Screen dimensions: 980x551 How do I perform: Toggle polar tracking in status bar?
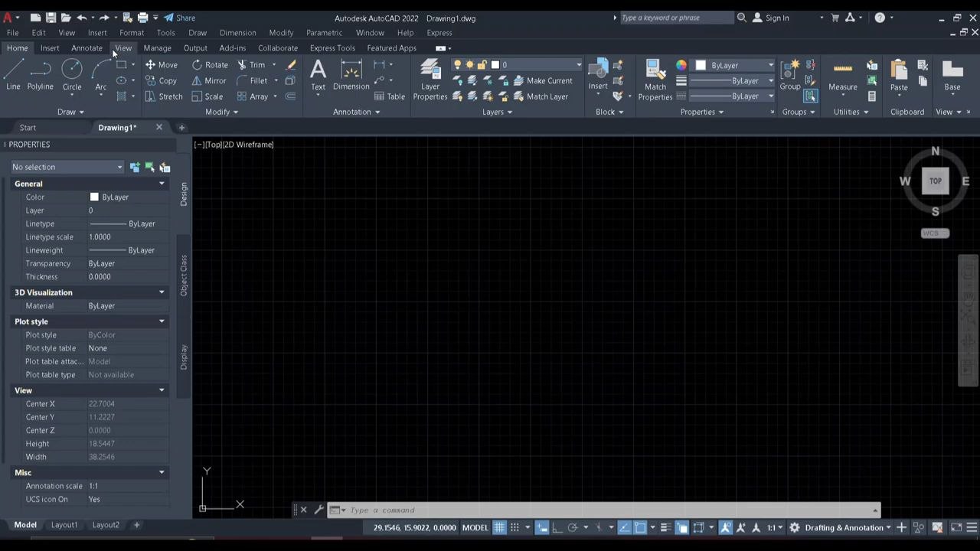(572, 527)
